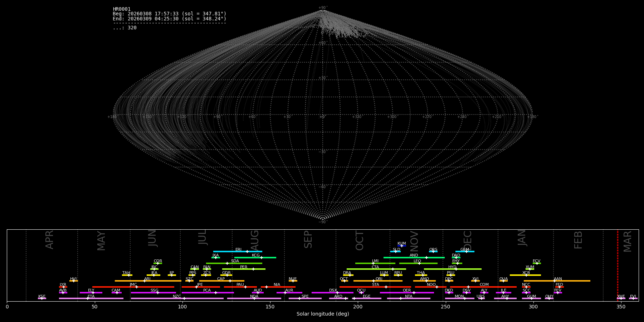644x322 pixels.
Task: Click the AUG month label
Action: (x=254, y=240)
